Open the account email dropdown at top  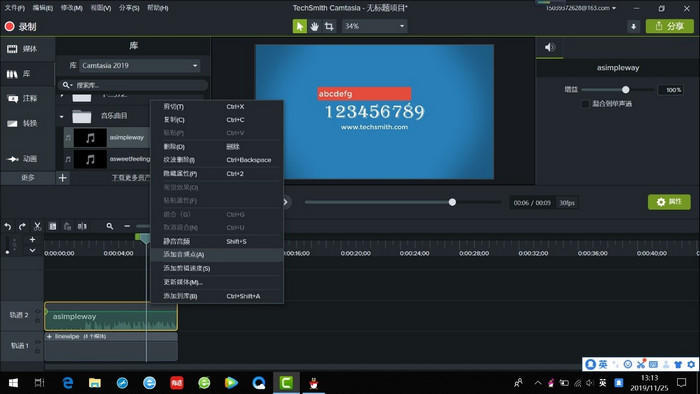coord(581,8)
